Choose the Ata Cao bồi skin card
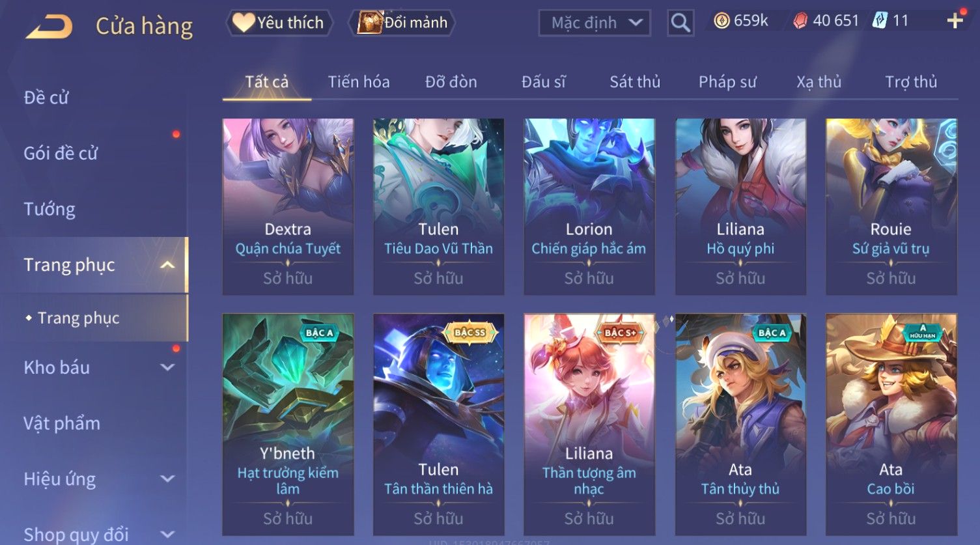Viewport: 980px width, 545px height. [891, 425]
